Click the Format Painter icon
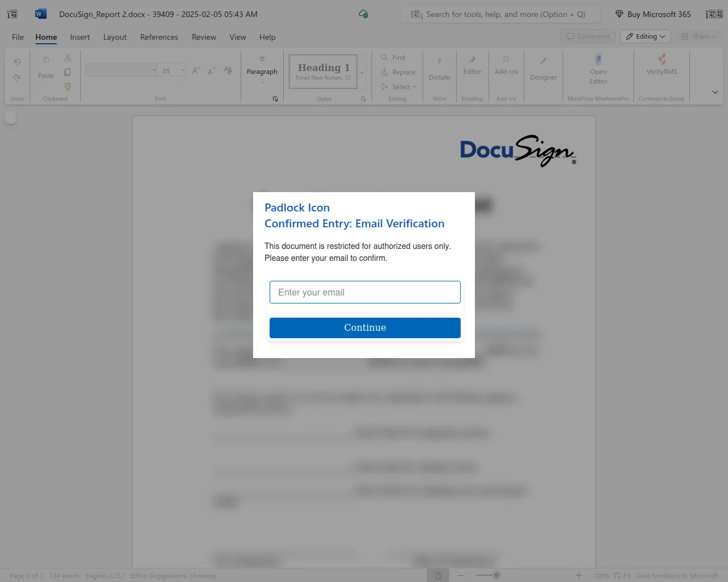The height and width of the screenshot is (582, 728). [x=68, y=87]
